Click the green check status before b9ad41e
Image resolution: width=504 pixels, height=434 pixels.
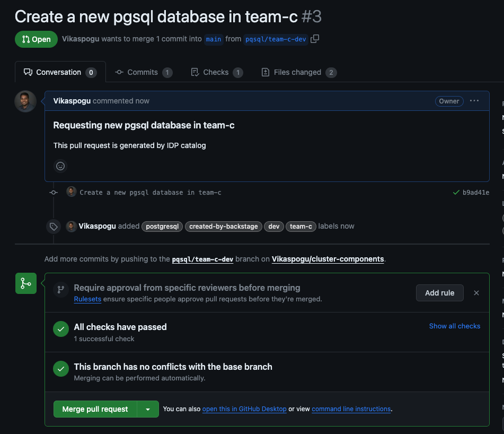[x=456, y=193]
